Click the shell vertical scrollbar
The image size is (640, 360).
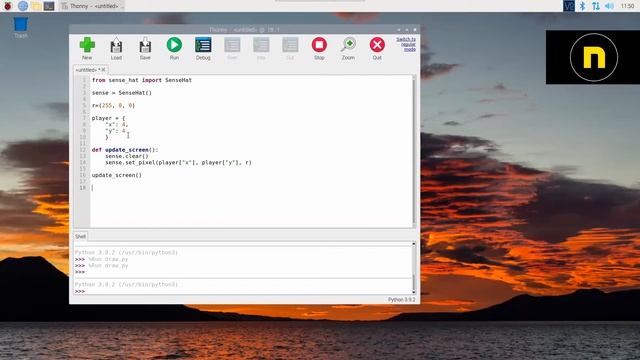click(414, 268)
